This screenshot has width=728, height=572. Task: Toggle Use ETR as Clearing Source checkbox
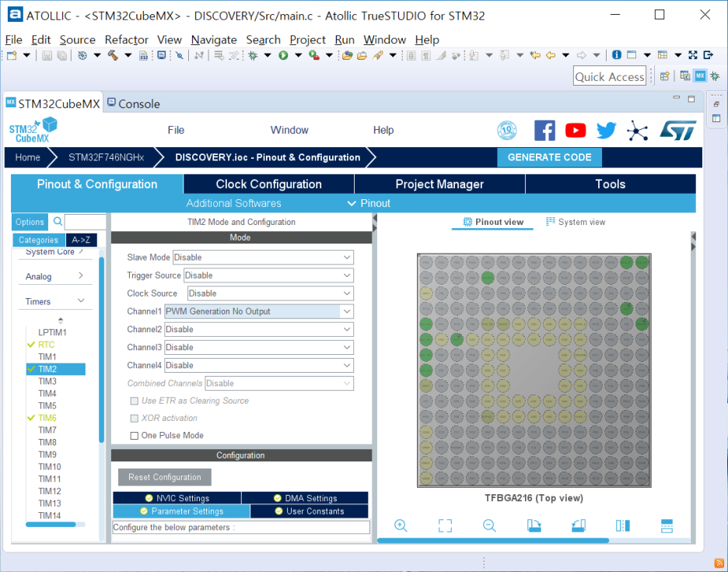point(135,401)
